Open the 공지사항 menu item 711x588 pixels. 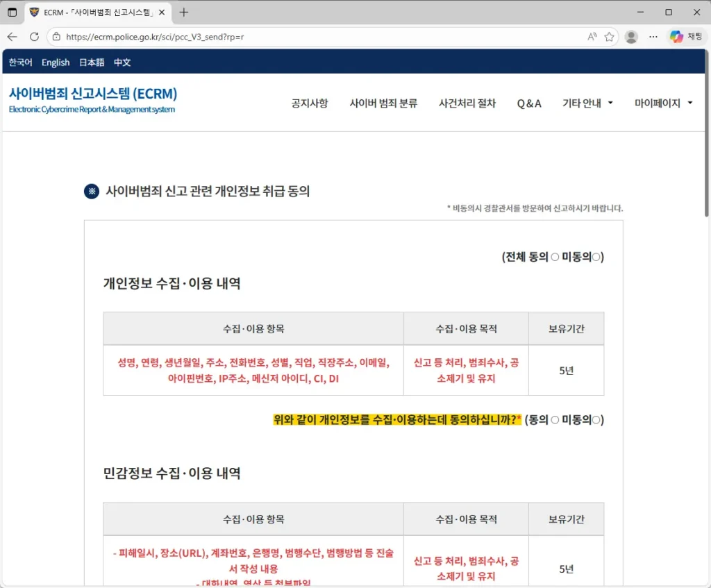pyautogui.click(x=310, y=103)
